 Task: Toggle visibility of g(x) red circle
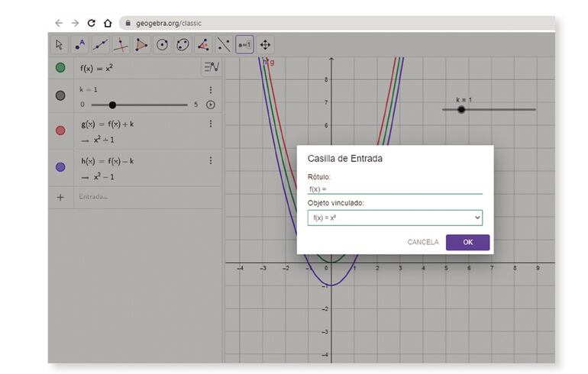point(60,131)
